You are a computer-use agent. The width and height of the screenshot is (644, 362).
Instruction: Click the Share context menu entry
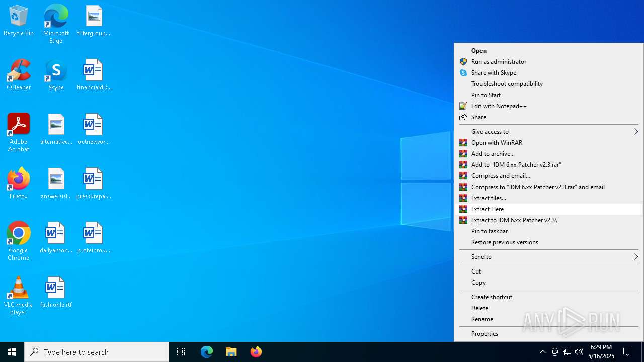point(548,117)
